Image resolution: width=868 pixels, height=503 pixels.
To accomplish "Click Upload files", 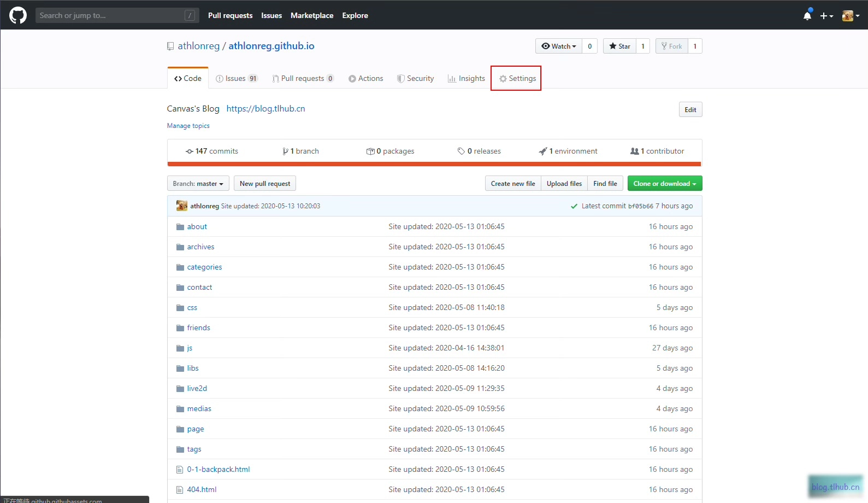I will tap(564, 183).
